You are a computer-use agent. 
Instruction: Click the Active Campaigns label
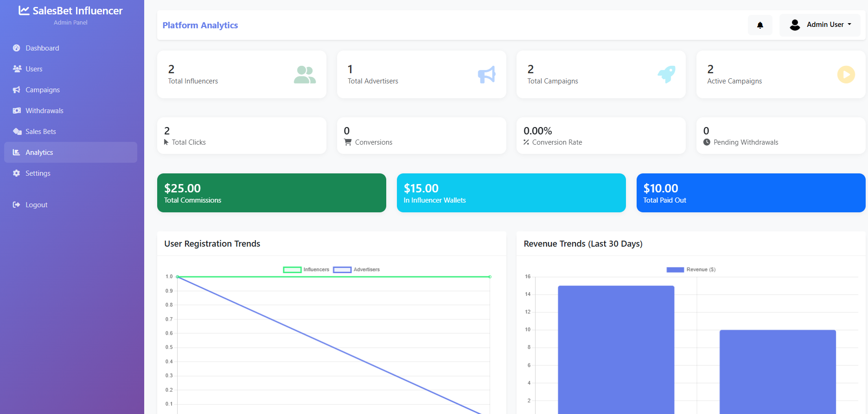pyautogui.click(x=734, y=81)
